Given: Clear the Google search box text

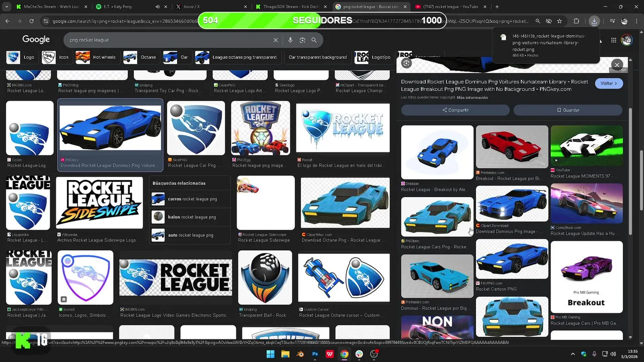Looking at the screenshot, I should tap(275, 40).
